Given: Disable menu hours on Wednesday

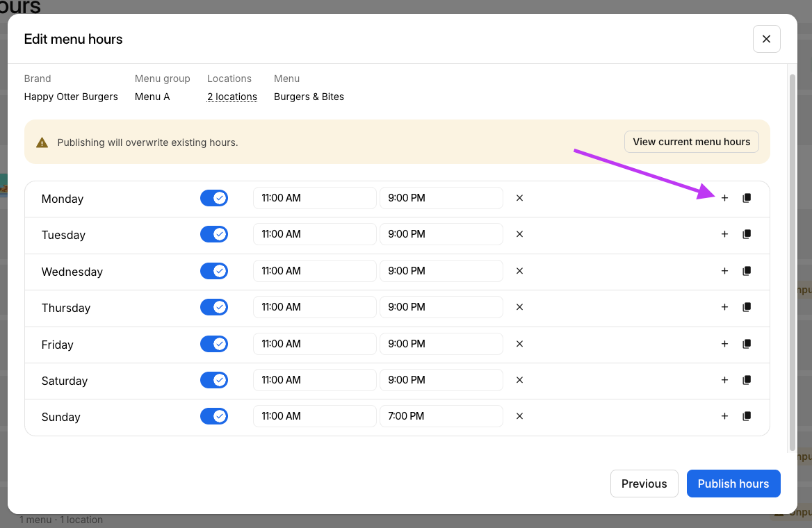Looking at the screenshot, I should (x=214, y=271).
